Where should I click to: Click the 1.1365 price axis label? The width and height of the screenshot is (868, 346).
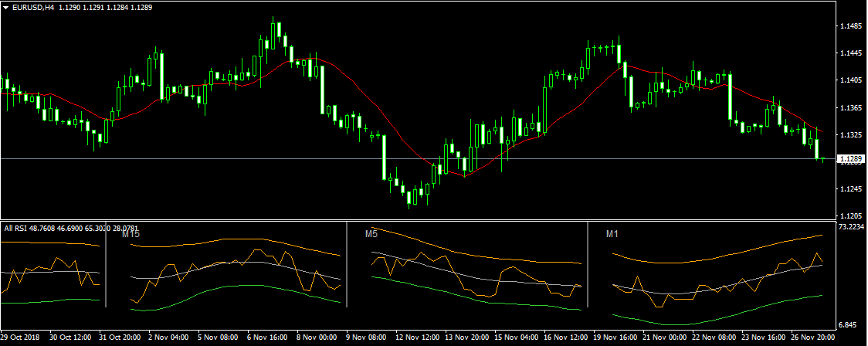(x=849, y=108)
